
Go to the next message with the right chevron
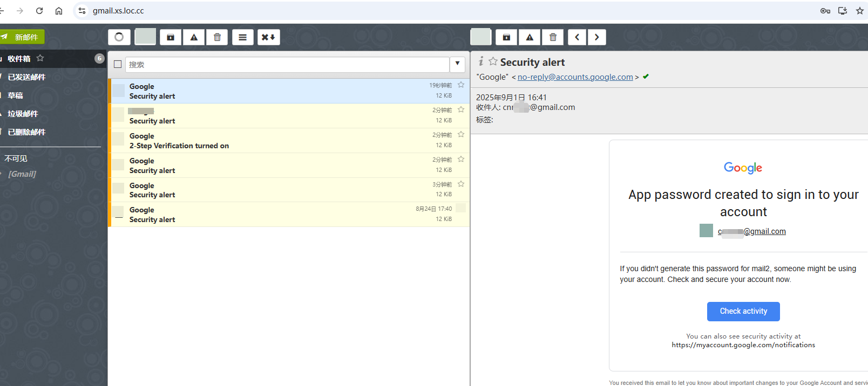(596, 37)
